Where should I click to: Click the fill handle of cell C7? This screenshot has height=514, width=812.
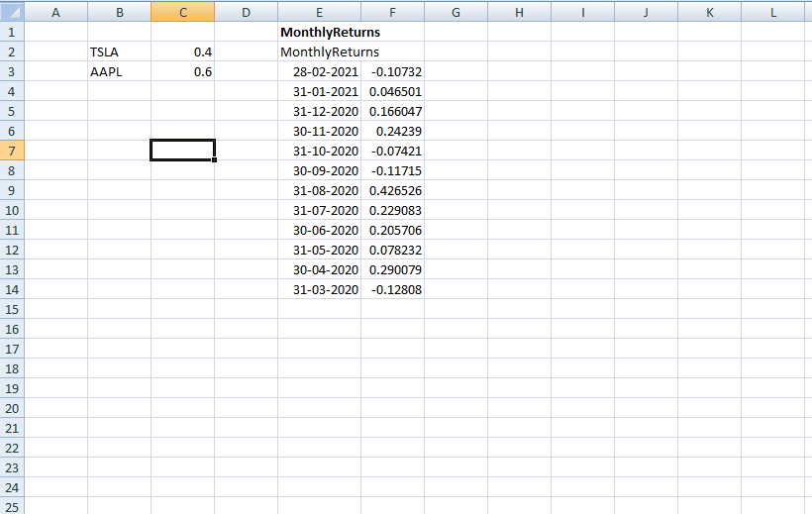coord(215,160)
